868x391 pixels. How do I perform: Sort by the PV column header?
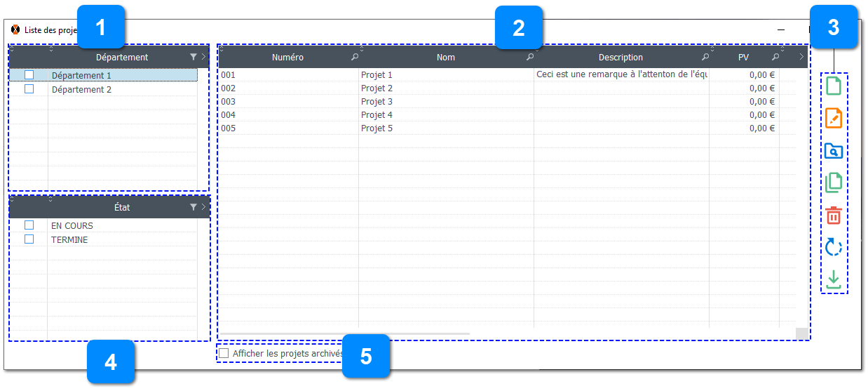coord(743,58)
